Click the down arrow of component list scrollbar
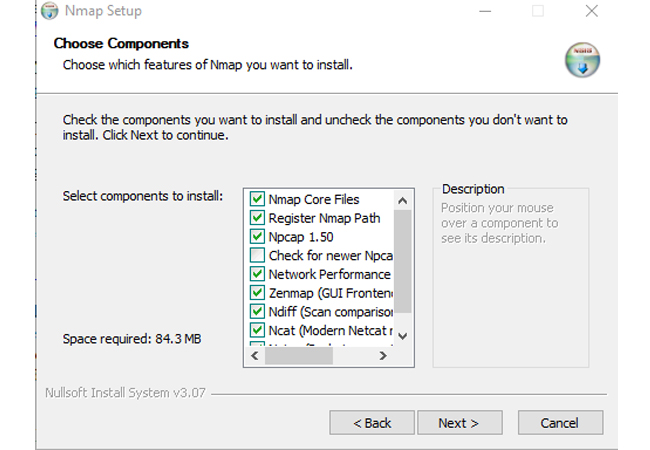Screen dimensions: 650x450 (x=402, y=336)
